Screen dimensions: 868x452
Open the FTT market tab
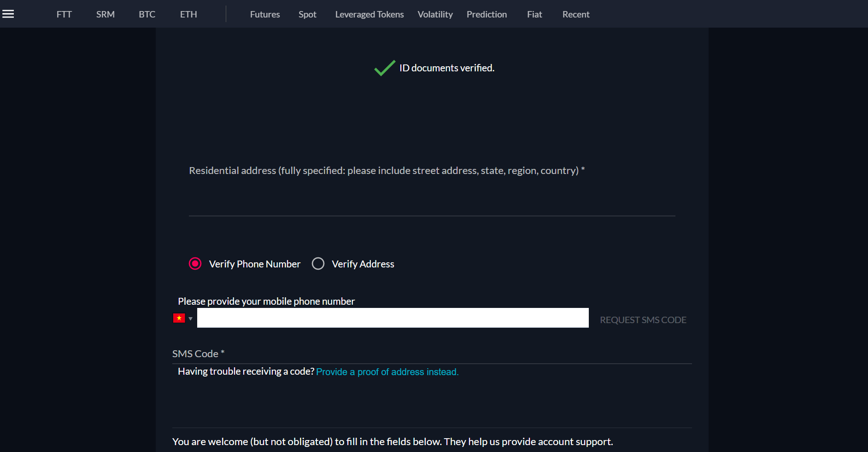tap(64, 14)
